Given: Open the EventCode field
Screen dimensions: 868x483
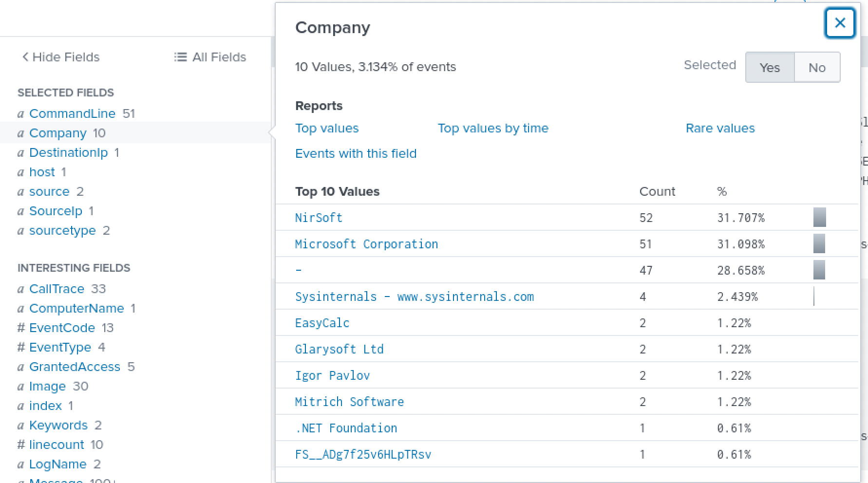Looking at the screenshot, I should tap(62, 328).
